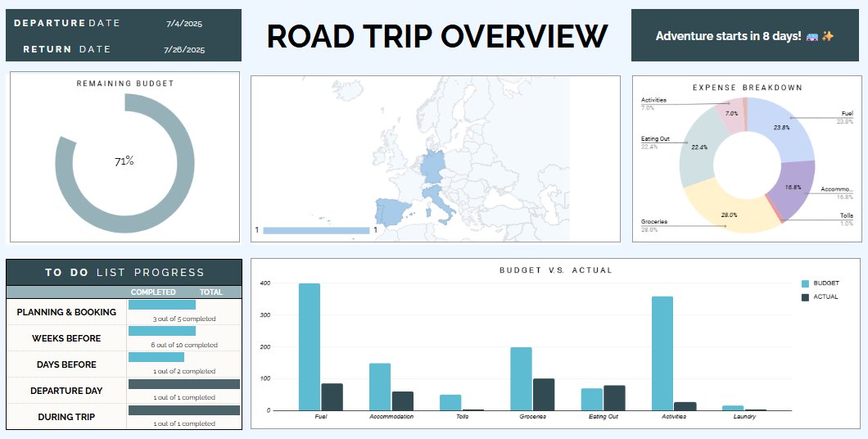The width and height of the screenshot is (868, 439).
Task: Select the Accommodation actual bar
Action: [402, 401]
